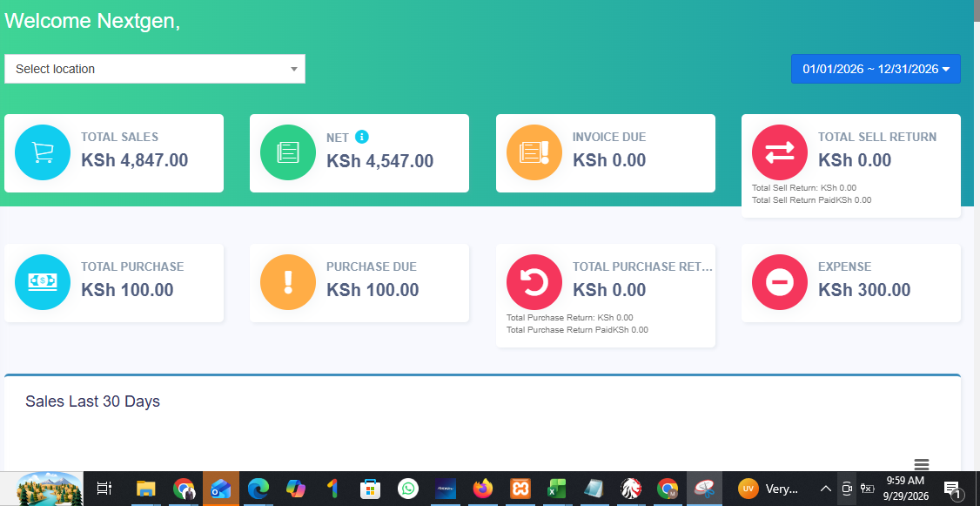Click the red Expense minus icon

point(779,282)
